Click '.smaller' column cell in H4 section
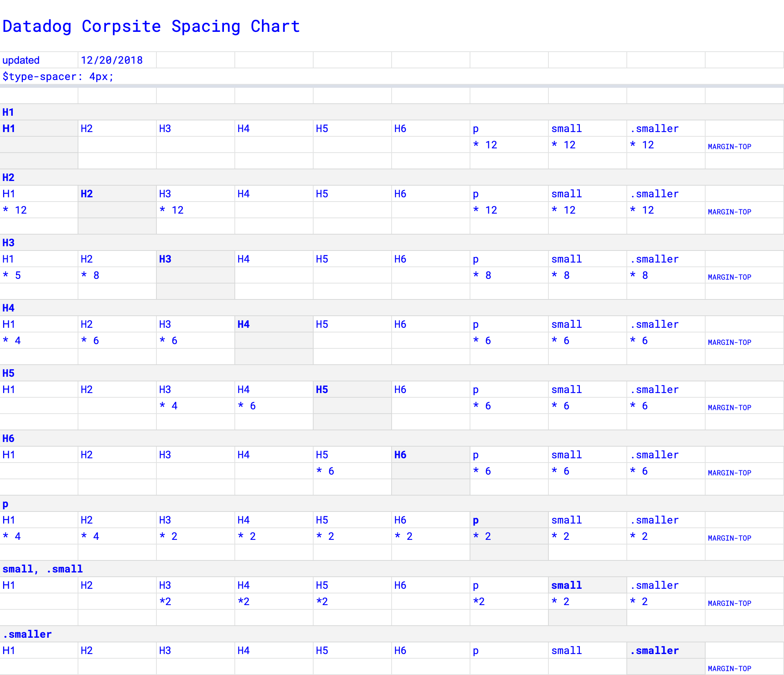 point(666,324)
